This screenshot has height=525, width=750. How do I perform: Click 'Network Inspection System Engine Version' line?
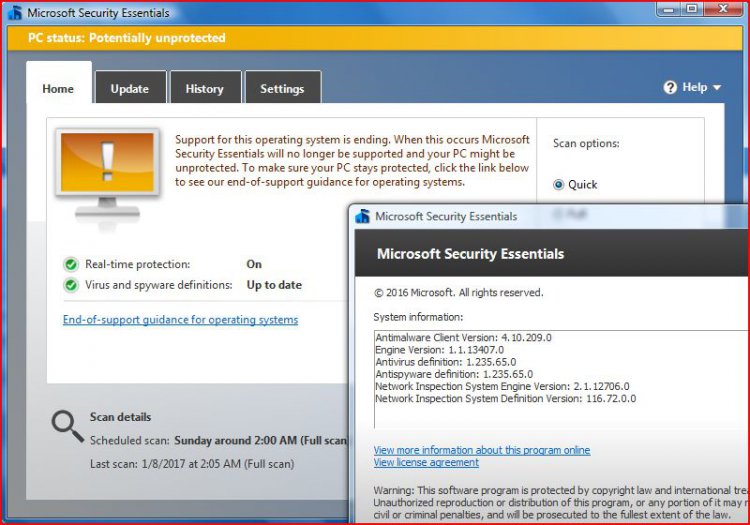click(x=503, y=386)
